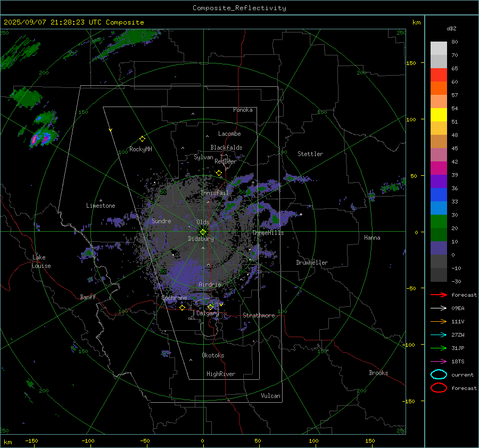Click the red forecast arrow in legend
Image resolution: width=479 pixels, height=448 pixels.
point(439,295)
